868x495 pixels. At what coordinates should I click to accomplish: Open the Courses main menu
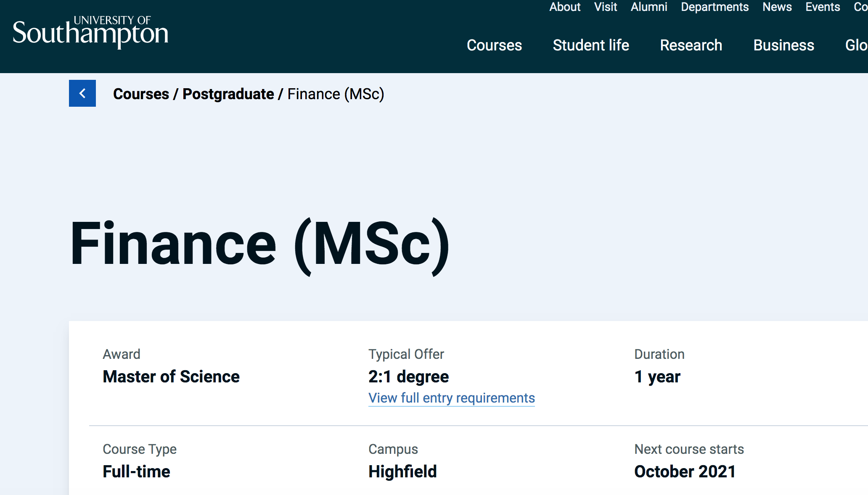pyautogui.click(x=494, y=45)
